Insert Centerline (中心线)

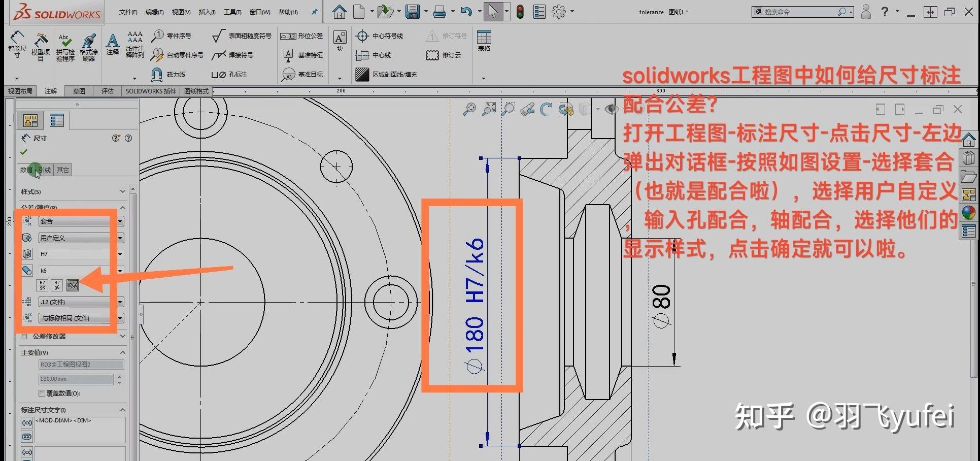[374, 55]
